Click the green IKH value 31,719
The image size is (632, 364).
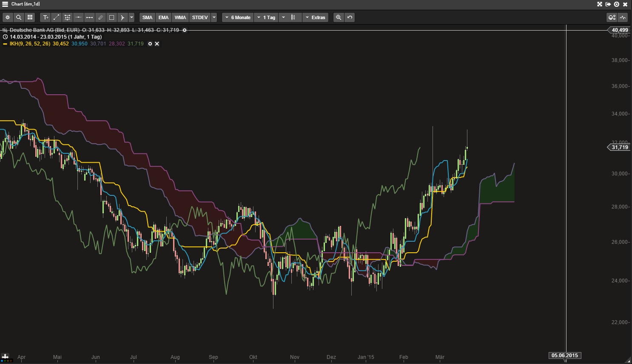136,44
